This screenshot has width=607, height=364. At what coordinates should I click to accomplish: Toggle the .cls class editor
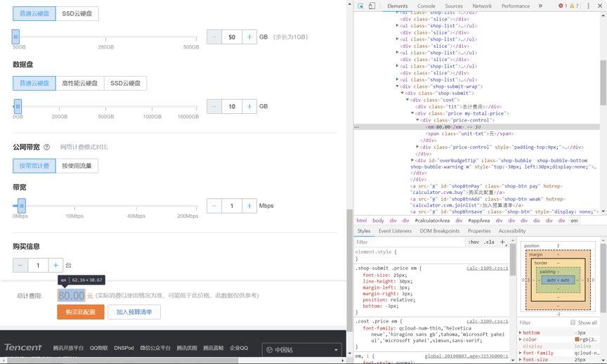coord(489,242)
